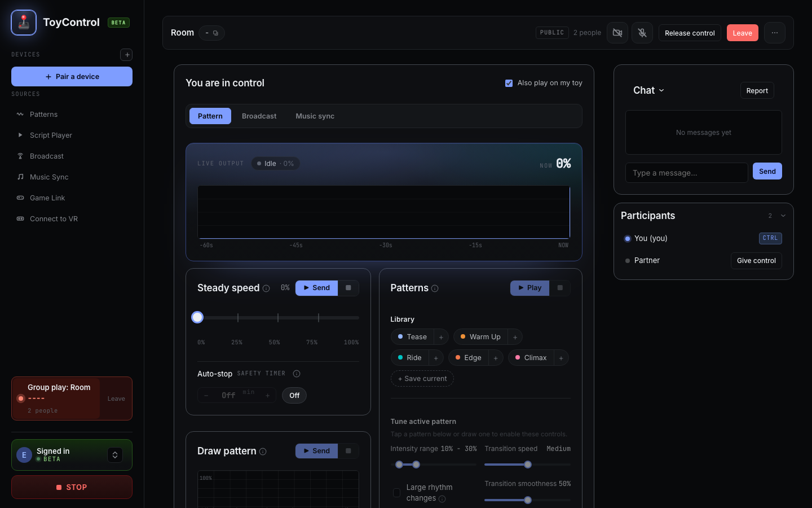Show the Steady speed info tooltip icon
The height and width of the screenshot is (508, 812).
coord(266,288)
